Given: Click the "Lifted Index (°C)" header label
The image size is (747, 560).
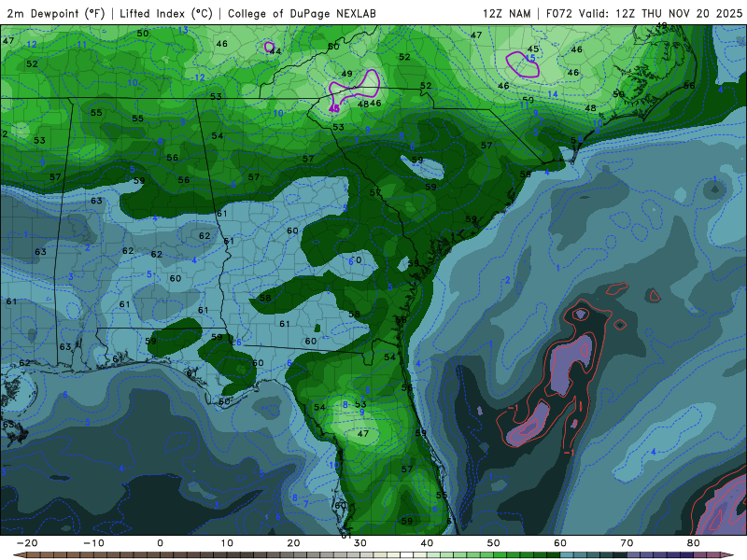Looking at the screenshot, I should pyautogui.click(x=166, y=13).
